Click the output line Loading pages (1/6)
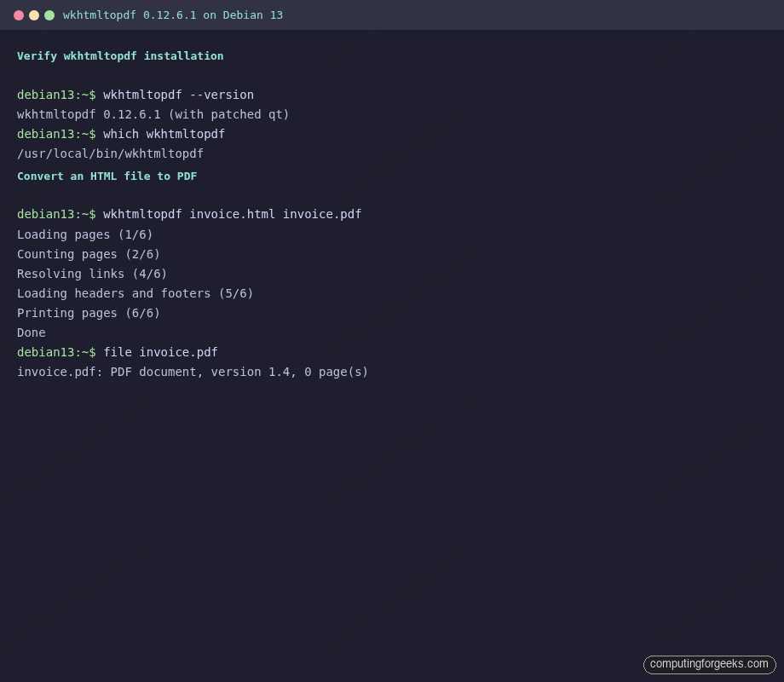This screenshot has height=682, width=784. pos(84,234)
